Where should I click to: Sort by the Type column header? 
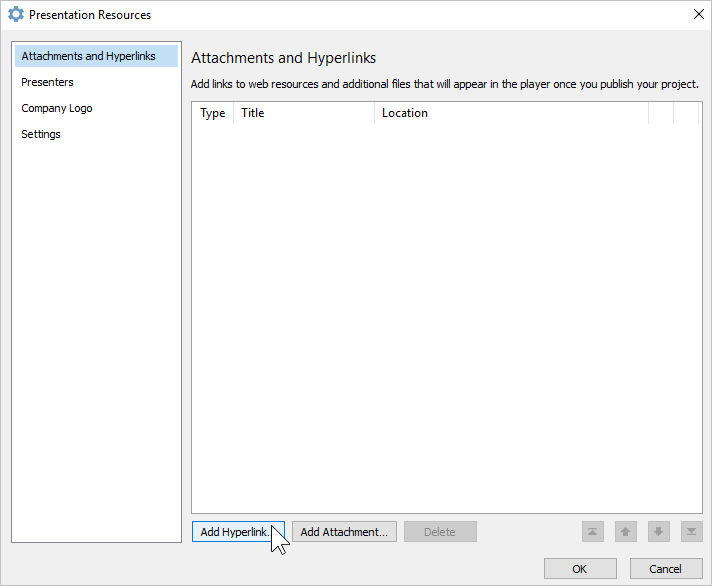[213, 113]
